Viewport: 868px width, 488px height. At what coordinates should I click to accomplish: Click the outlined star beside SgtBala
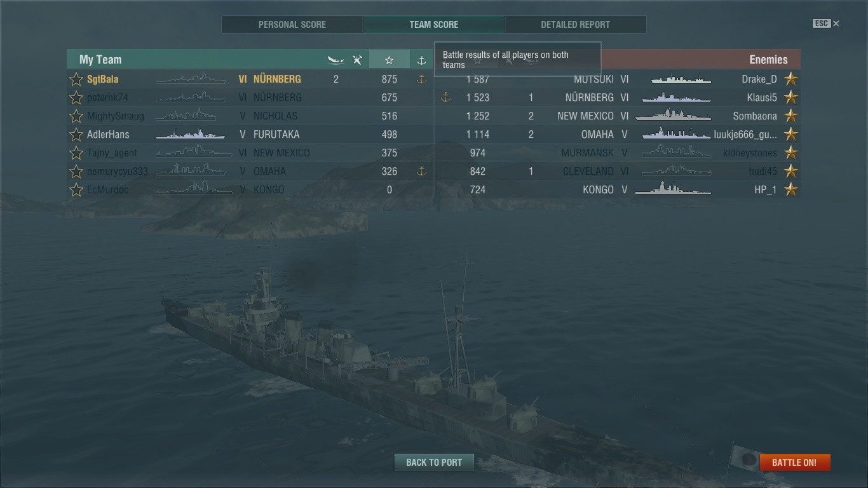[76, 79]
